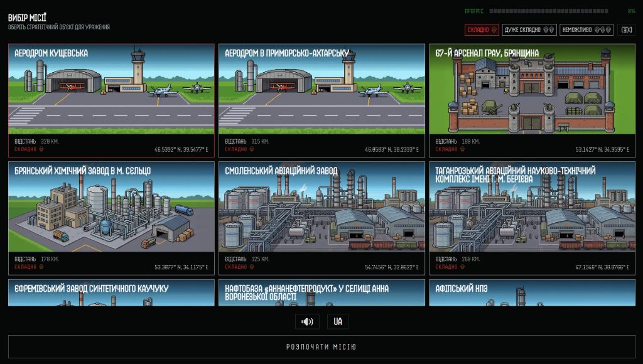
Task: Click coordinates 53.3877° N, 34.1175° E
Action: coord(181,267)
